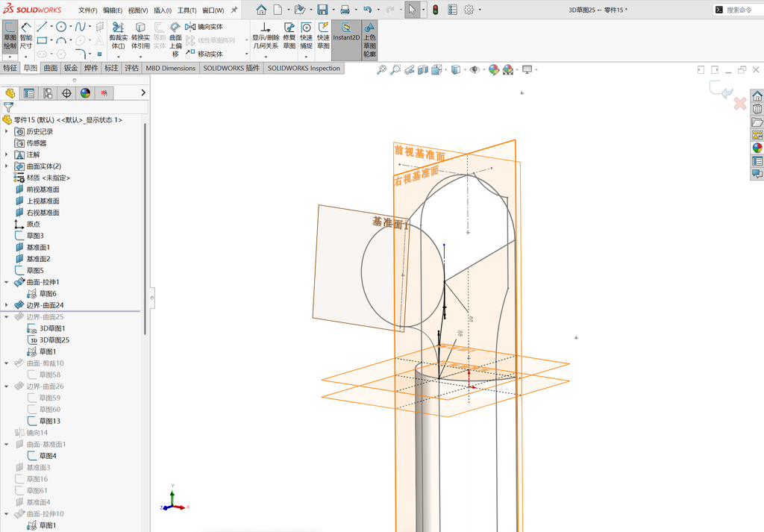764x532 pixels.
Task: Select the Rectangle sketch tool
Action: [x=42, y=40]
